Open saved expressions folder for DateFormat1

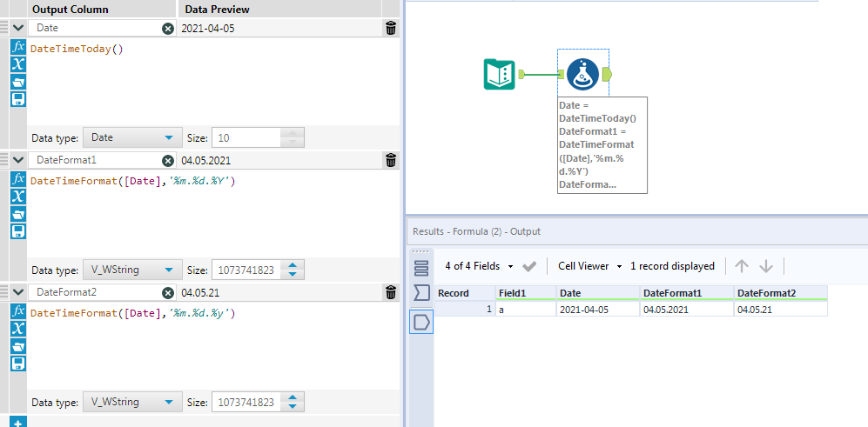[18, 214]
